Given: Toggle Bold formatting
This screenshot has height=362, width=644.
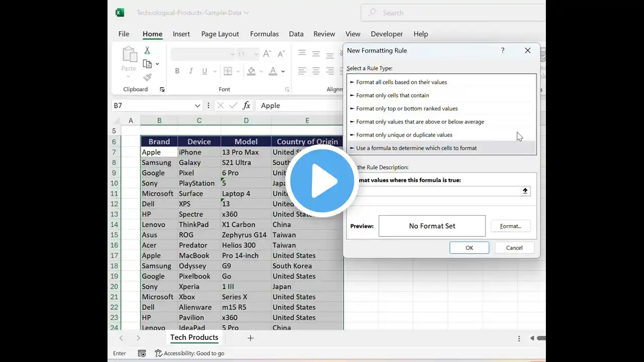Looking at the screenshot, I should (x=177, y=71).
